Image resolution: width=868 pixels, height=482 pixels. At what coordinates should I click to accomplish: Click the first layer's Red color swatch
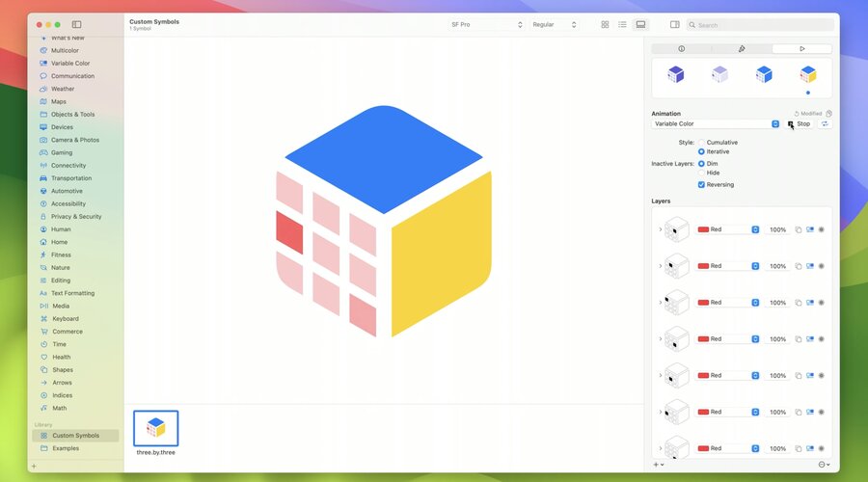704,229
